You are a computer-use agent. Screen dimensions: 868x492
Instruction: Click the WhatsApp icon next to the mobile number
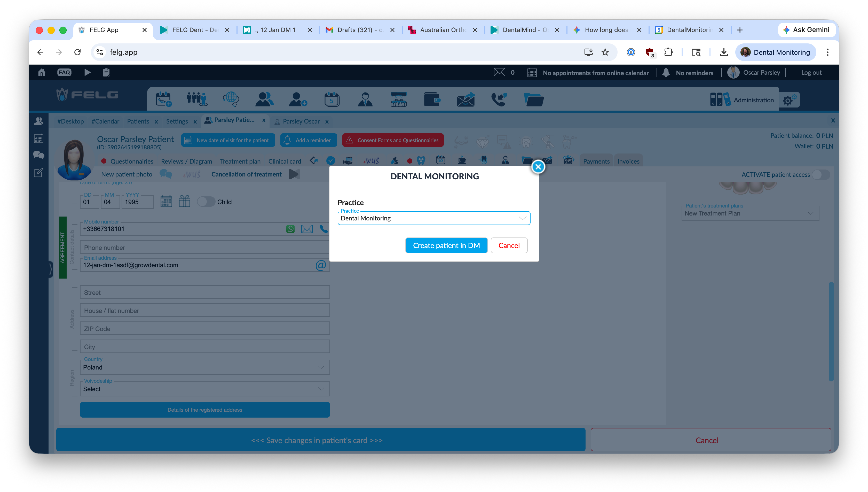[x=290, y=229]
